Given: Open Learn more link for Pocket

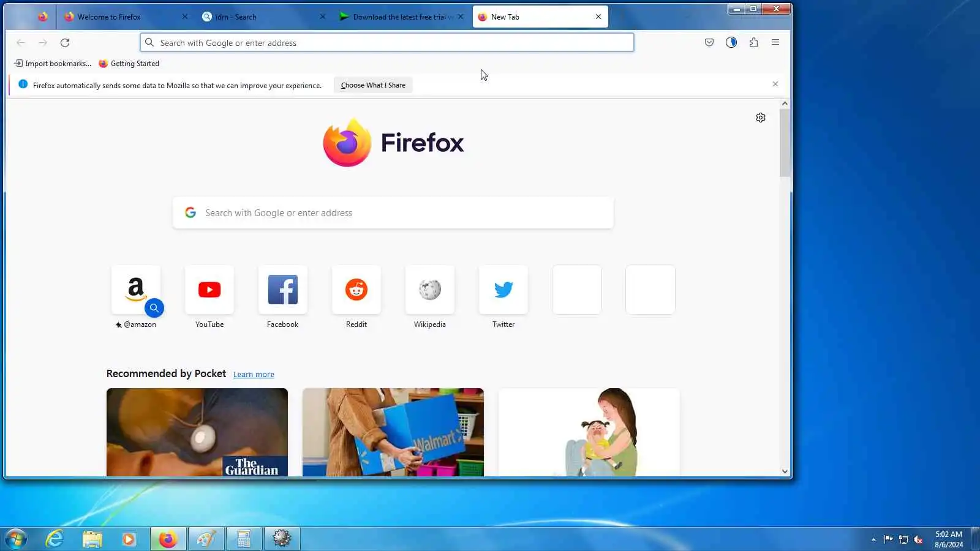Looking at the screenshot, I should point(254,375).
